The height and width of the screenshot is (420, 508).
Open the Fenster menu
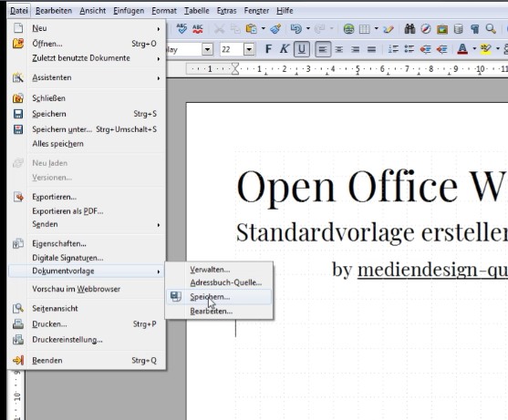[x=256, y=11]
